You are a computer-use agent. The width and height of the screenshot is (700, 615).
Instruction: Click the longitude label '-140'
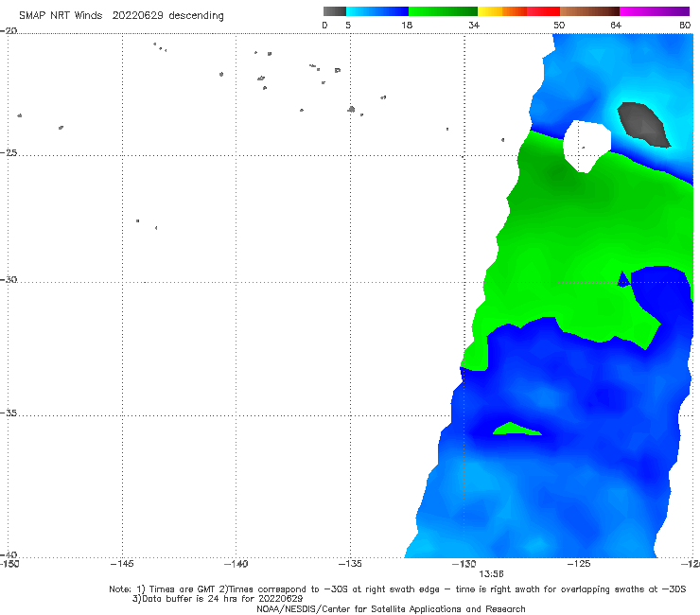[x=236, y=564]
